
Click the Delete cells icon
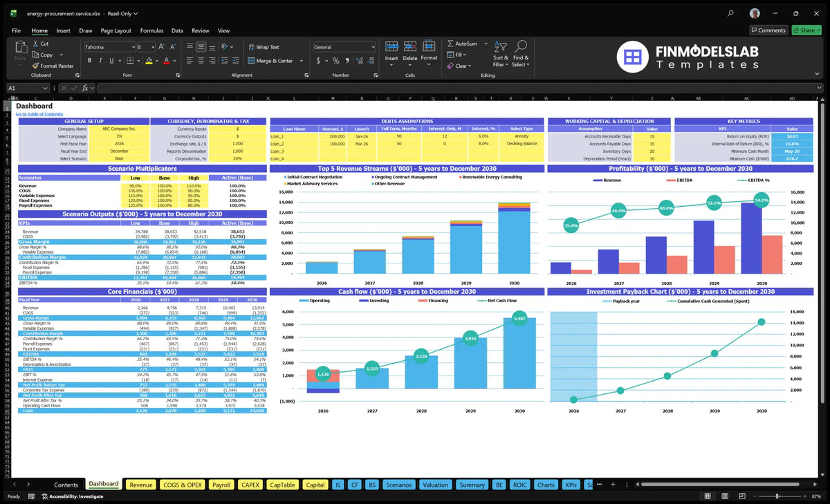pos(410,47)
